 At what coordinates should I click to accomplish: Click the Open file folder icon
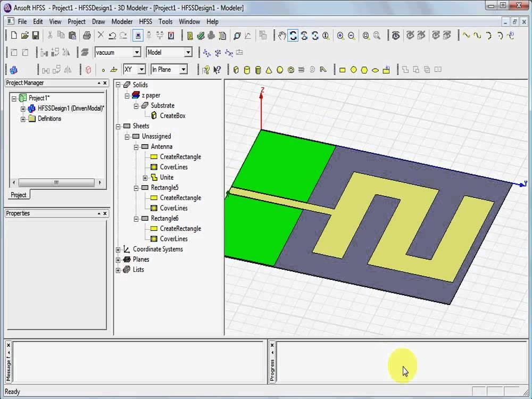point(25,35)
